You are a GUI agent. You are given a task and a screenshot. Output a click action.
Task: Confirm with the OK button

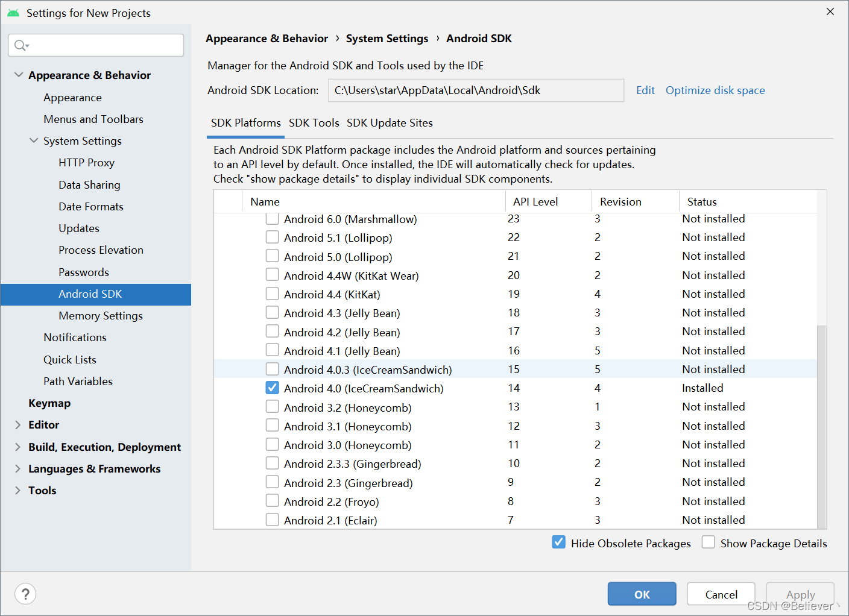[642, 594]
